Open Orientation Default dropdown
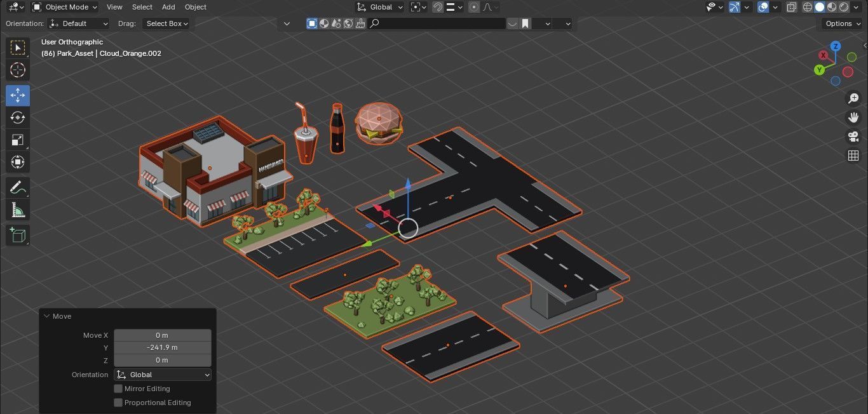The image size is (868, 414). tap(79, 23)
